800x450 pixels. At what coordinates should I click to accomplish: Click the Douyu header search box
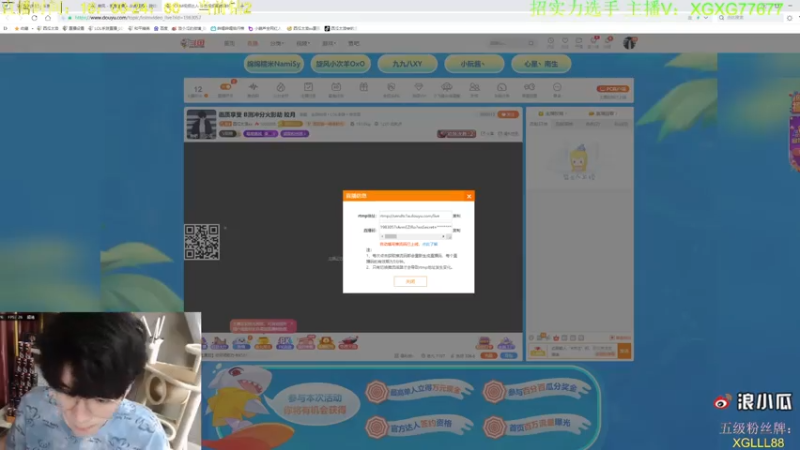[510, 43]
